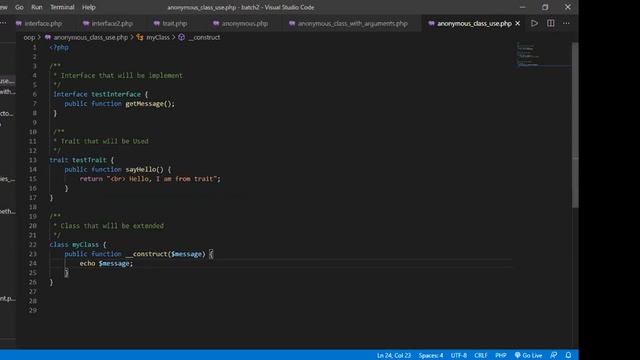Change indentation via Spaces: 4

pos(431,355)
